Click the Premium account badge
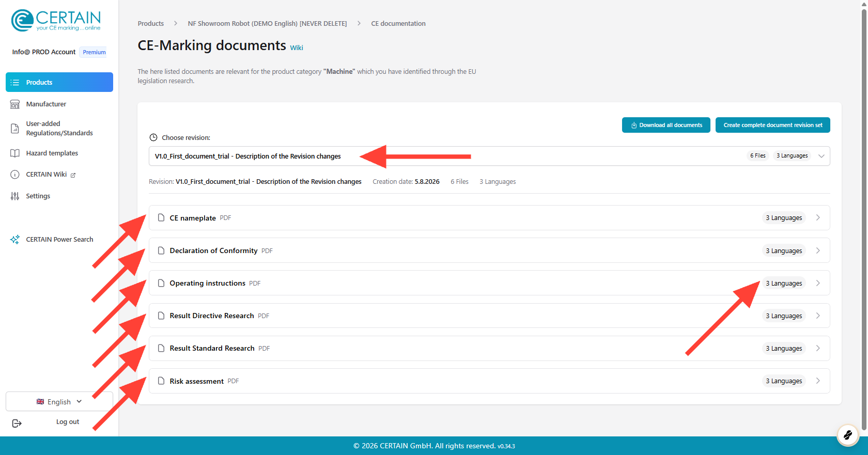This screenshot has height=455, width=868. (x=94, y=52)
